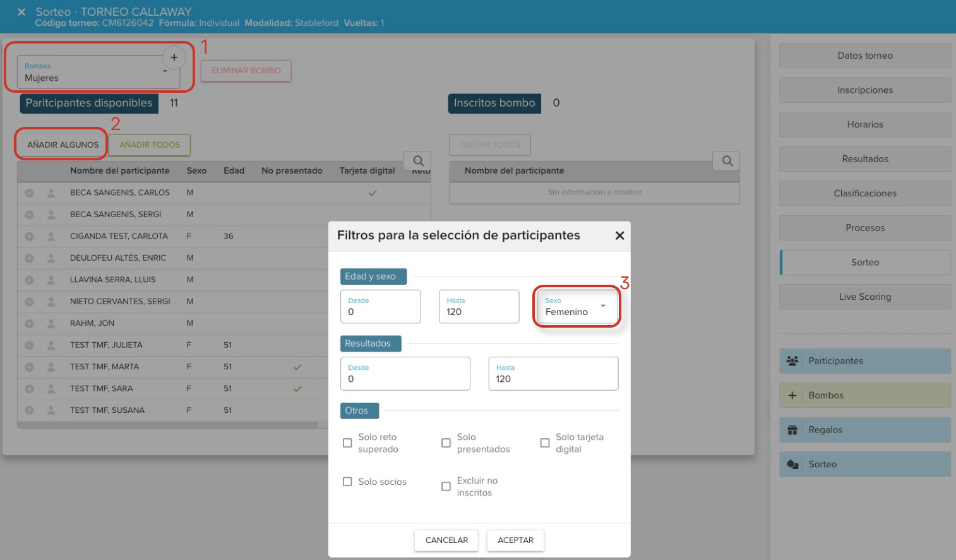Viewport: 956px width, 560px height.
Task: Click person icon for CIGANDA TEST, CARLOTA
Action: pyautogui.click(x=51, y=236)
